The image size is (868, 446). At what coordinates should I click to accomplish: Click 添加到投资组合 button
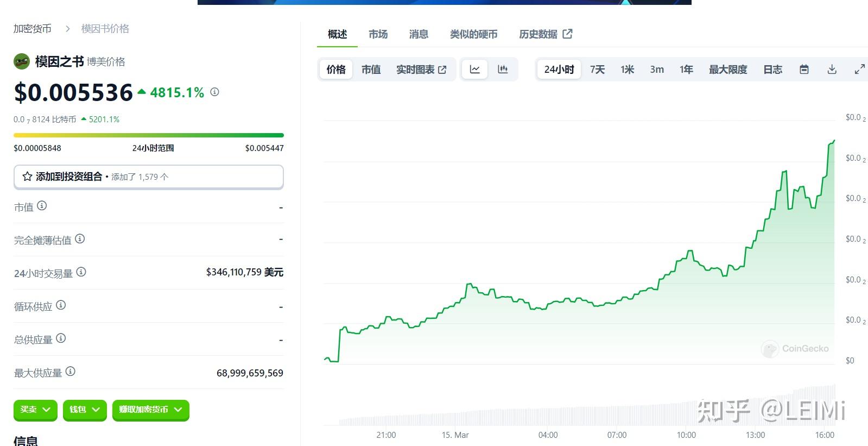point(149,177)
